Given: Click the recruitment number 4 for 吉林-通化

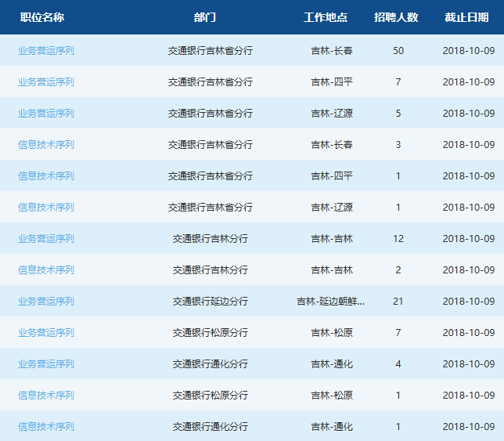Looking at the screenshot, I should pos(398,363).
